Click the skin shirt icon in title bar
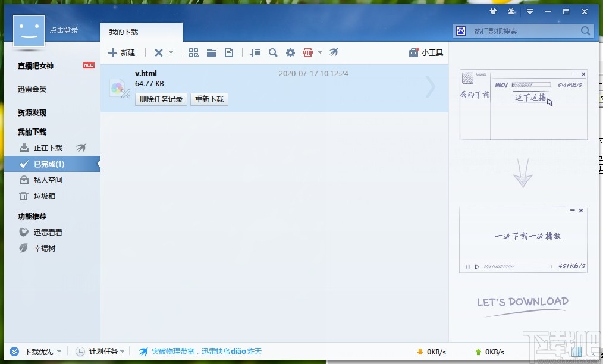603x364 pixels. point(493,11)
